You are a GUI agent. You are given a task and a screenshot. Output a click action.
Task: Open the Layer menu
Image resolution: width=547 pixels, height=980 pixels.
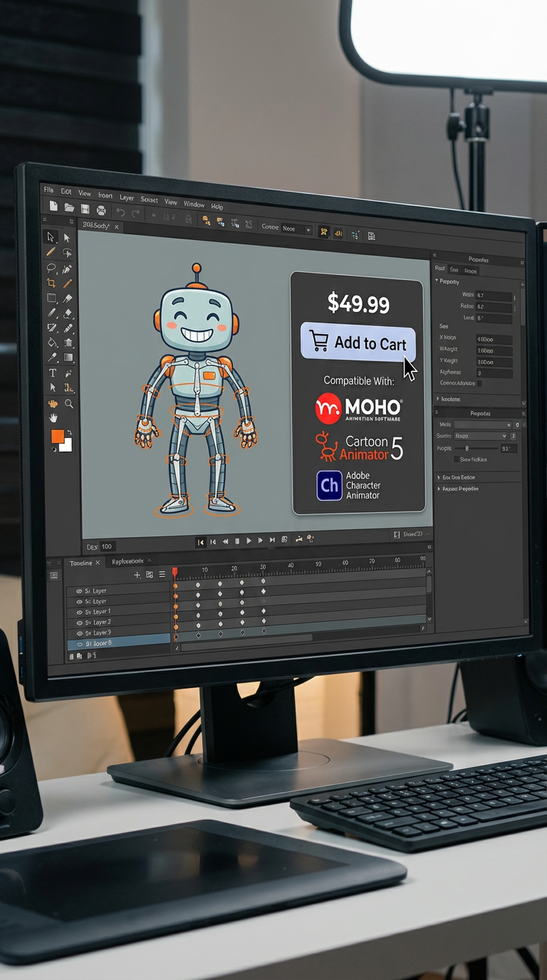tap(127, 197)
